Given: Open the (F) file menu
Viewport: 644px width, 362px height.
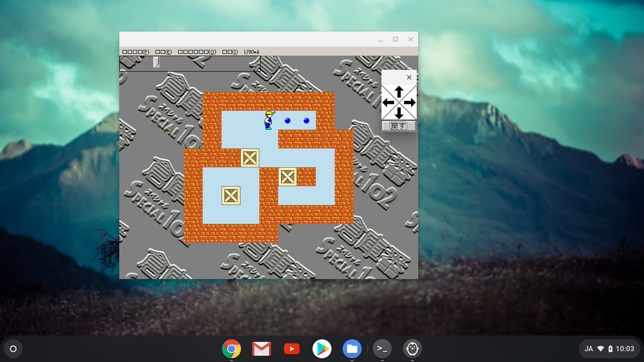Looking at the screenshot, I should [x=136, y=51].
